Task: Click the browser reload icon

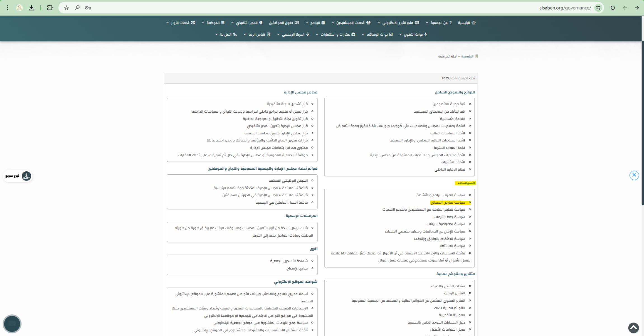Action: click(613, 8)
